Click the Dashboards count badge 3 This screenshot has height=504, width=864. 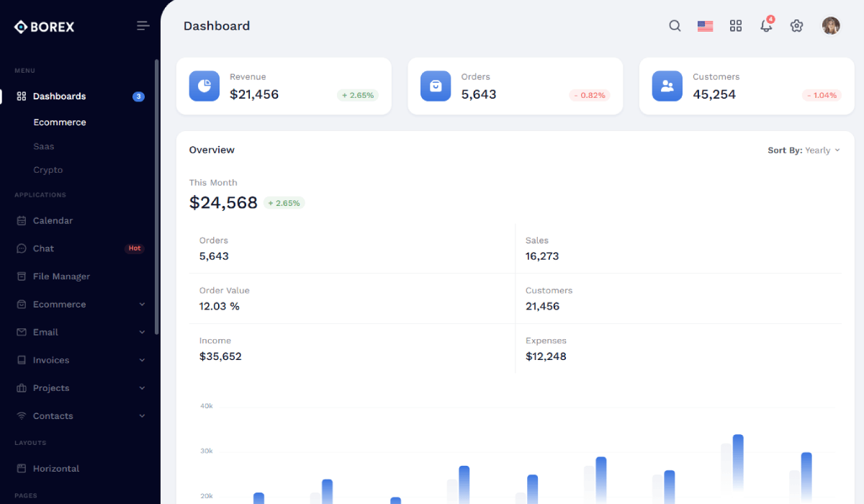[x=138, y=96]
